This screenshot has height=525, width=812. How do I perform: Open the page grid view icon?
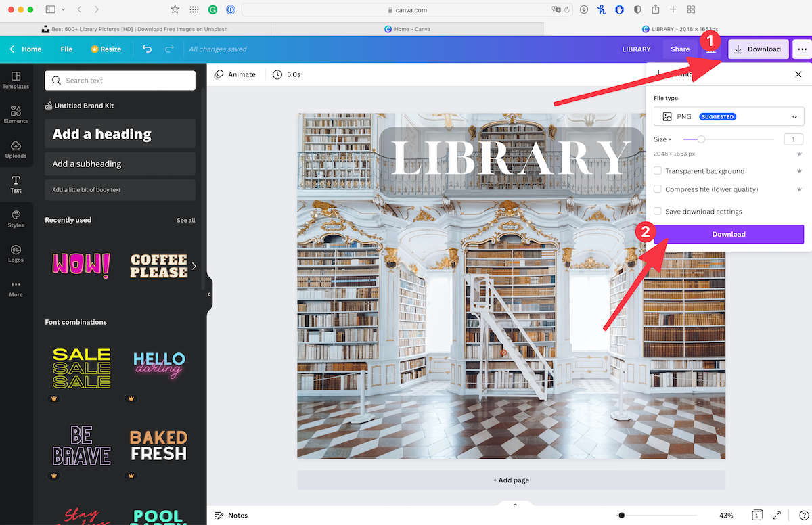coord(757,516)
